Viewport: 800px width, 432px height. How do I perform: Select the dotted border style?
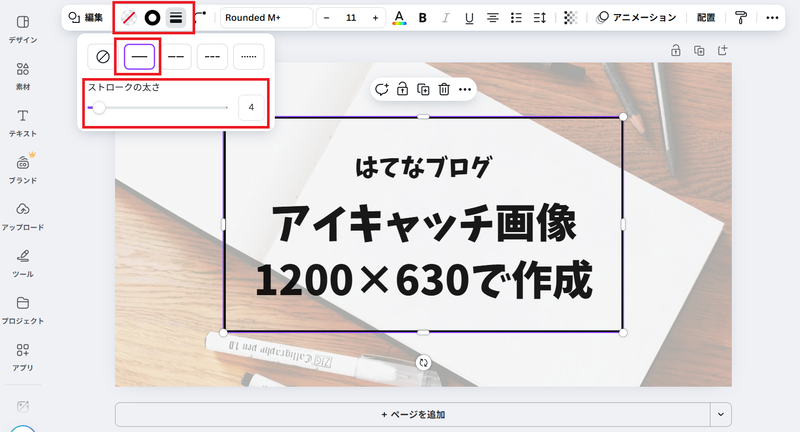(x=249, y=56)
